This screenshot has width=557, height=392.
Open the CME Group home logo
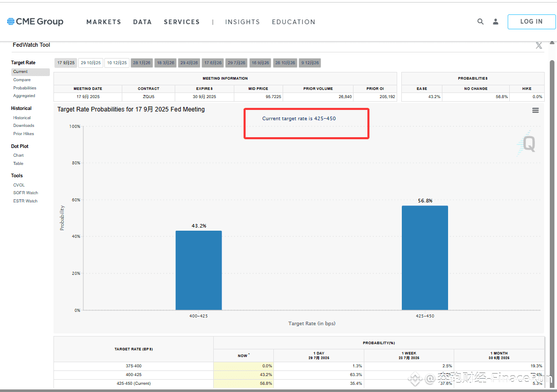(x=35, y=22)
